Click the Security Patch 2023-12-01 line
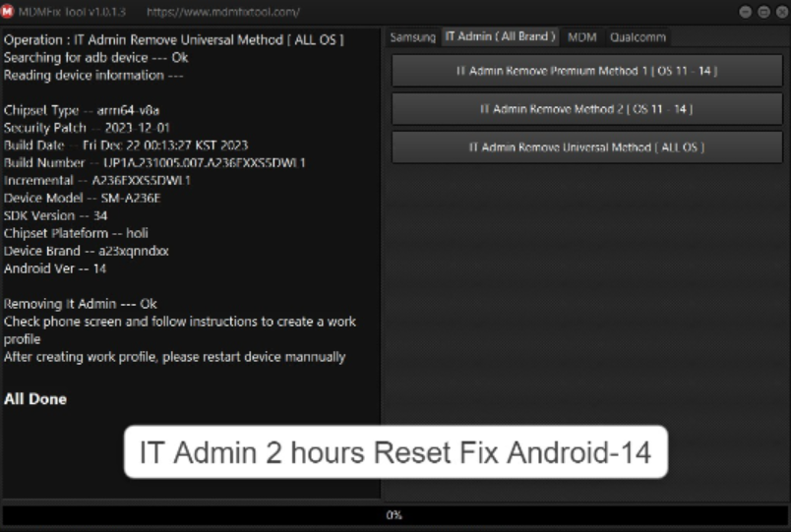The width and height of the screenshot is (791, 532). (87, 128)
